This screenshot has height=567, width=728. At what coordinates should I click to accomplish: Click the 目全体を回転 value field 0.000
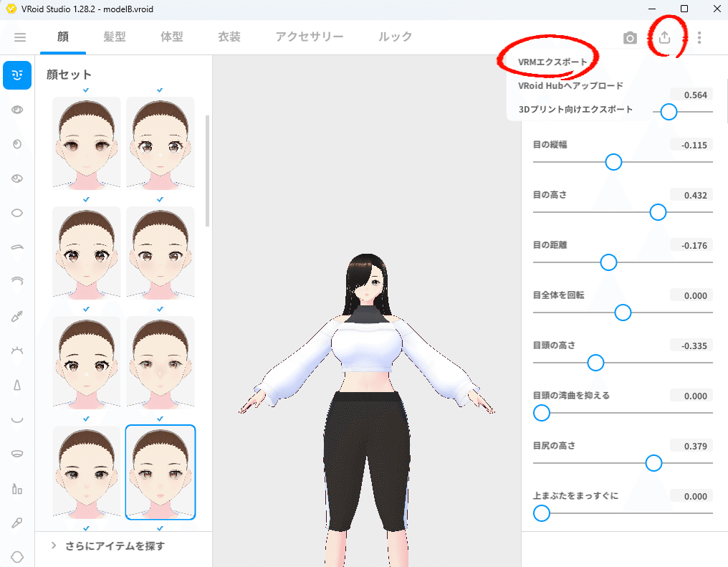tap(691, 295)
